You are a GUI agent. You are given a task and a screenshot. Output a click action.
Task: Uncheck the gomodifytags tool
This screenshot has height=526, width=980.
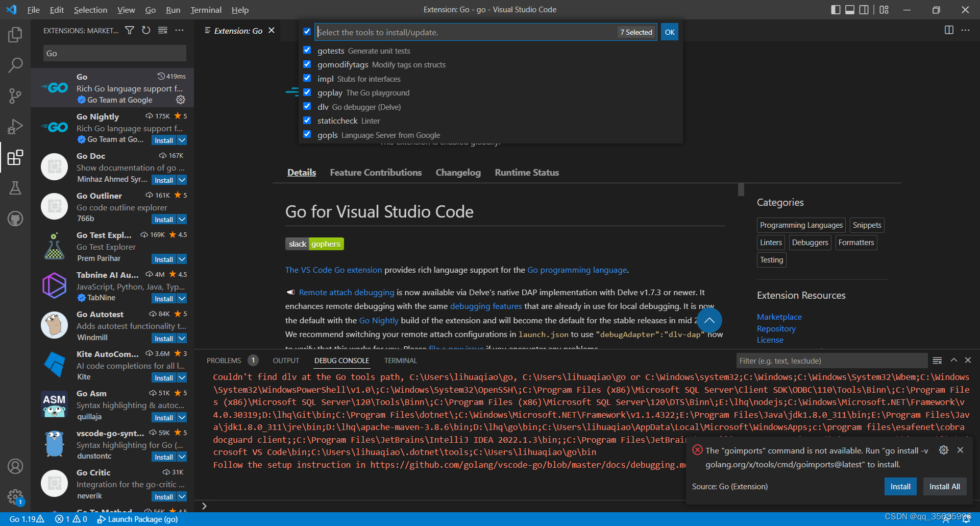(x=307, y=64)
